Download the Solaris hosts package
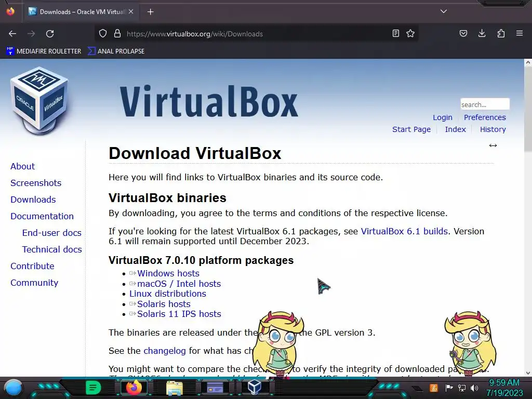Screen dimensions: 532x399 pyautogui.click(x=164, y=304)
